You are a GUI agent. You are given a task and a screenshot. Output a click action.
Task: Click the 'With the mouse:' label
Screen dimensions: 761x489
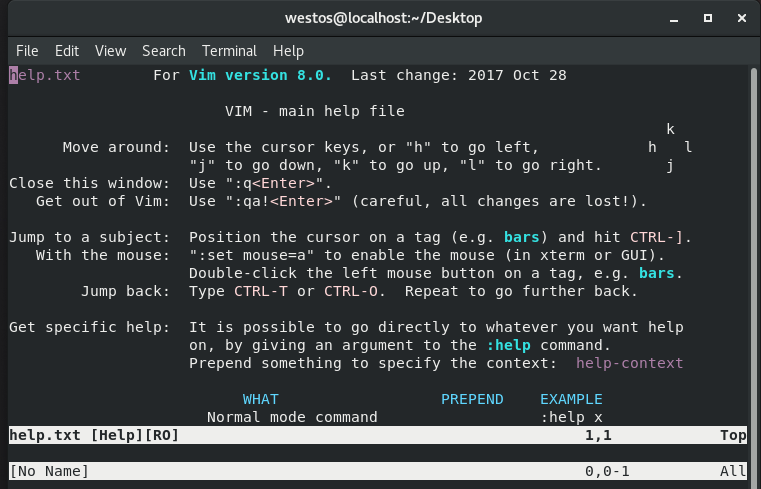pos(103,255)
